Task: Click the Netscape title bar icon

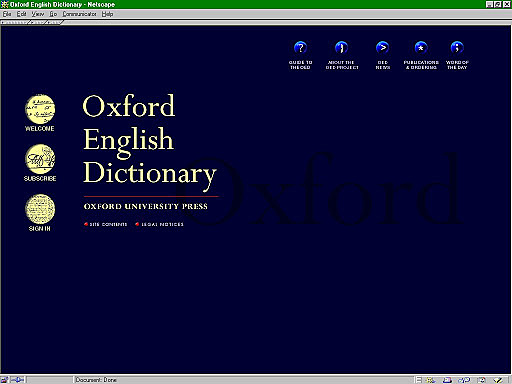Action: [5, 4]
